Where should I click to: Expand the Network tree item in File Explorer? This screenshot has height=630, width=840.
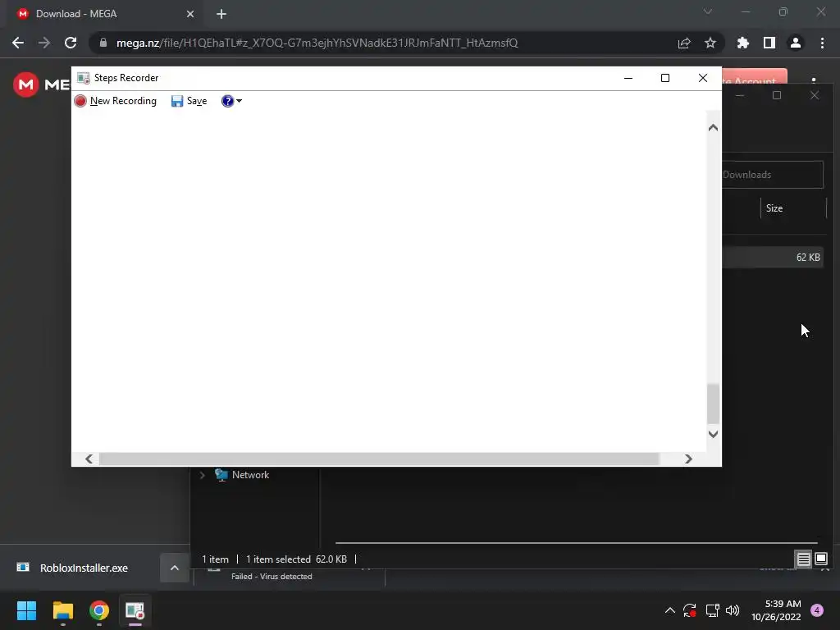point(202,475)
